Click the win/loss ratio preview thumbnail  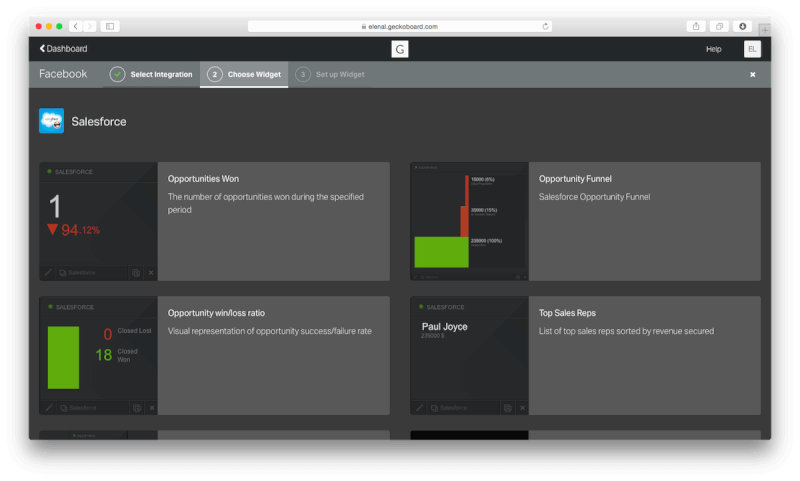[x=98, y=356]
